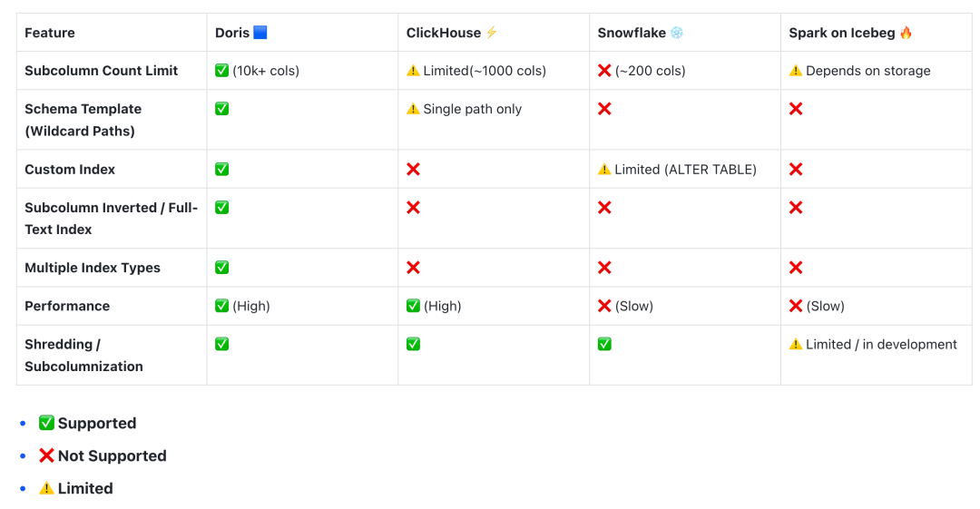
Task: Click the warning icon before "Single path only"
Action: (x=413, y=109)
